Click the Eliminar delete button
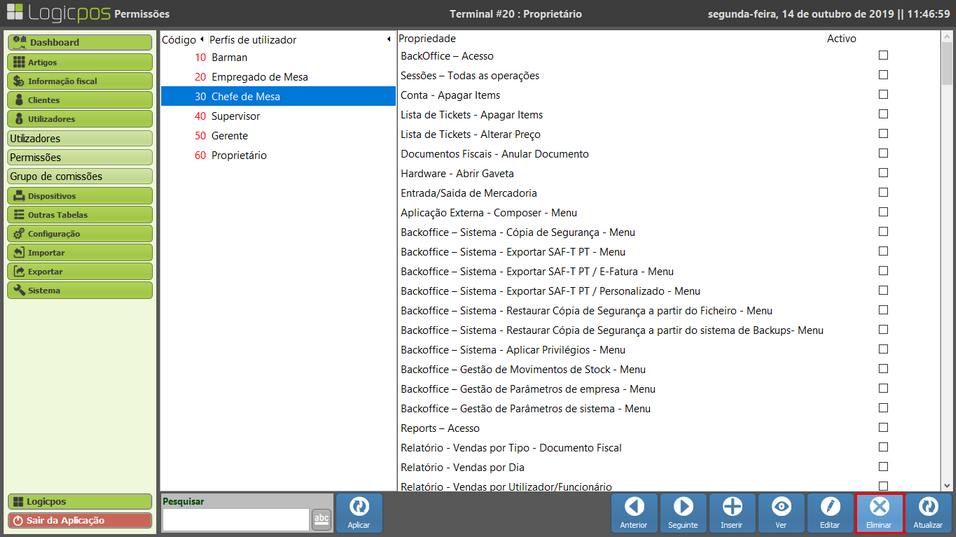956x537 pixels. tap(880, 513)
